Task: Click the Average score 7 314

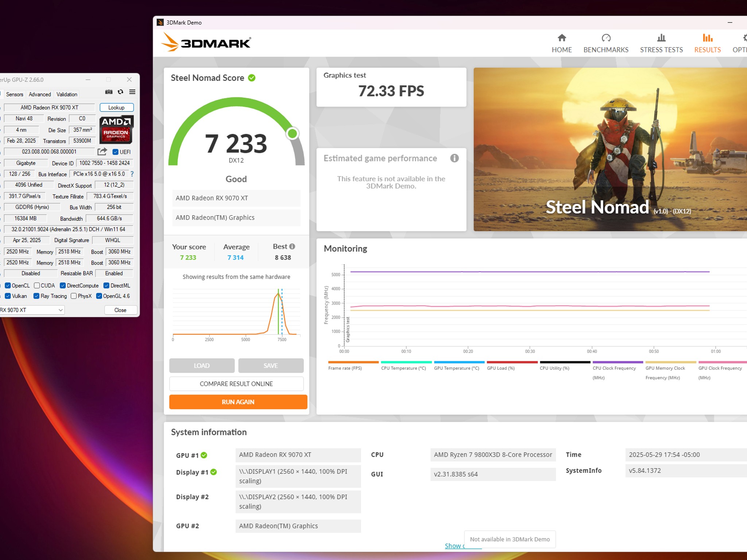Action: [x=236, y=257]
